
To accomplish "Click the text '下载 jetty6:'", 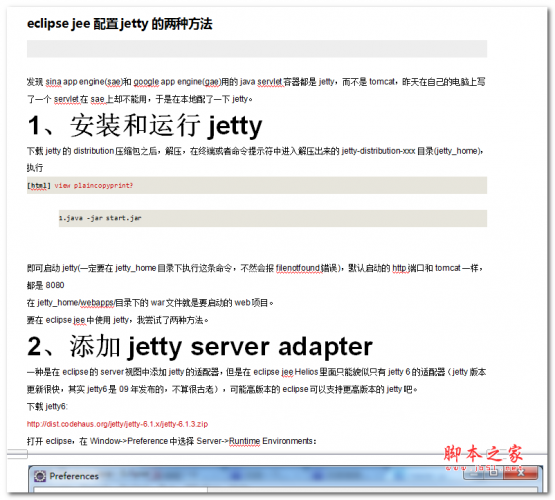I will pyautogui.click(x=47, y=406).
